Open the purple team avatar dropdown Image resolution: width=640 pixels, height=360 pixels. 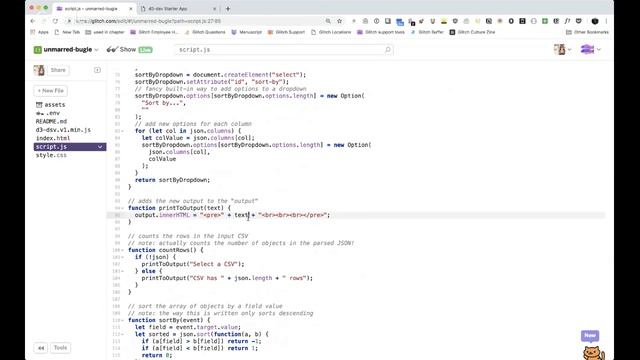(591, 49)
